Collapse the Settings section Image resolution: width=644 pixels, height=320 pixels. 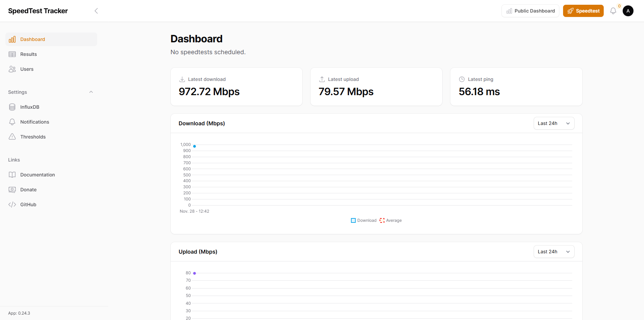91,92
